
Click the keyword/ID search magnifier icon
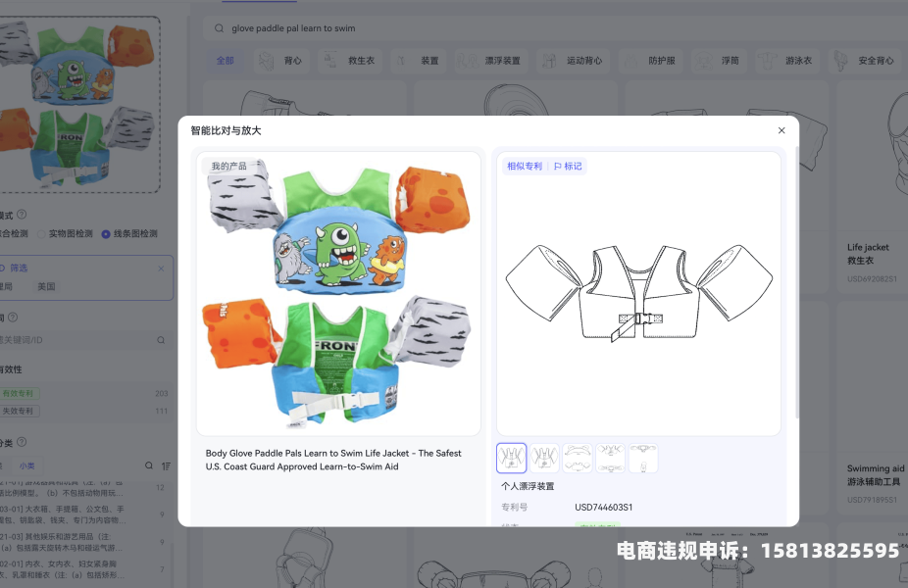coord(161,340)
